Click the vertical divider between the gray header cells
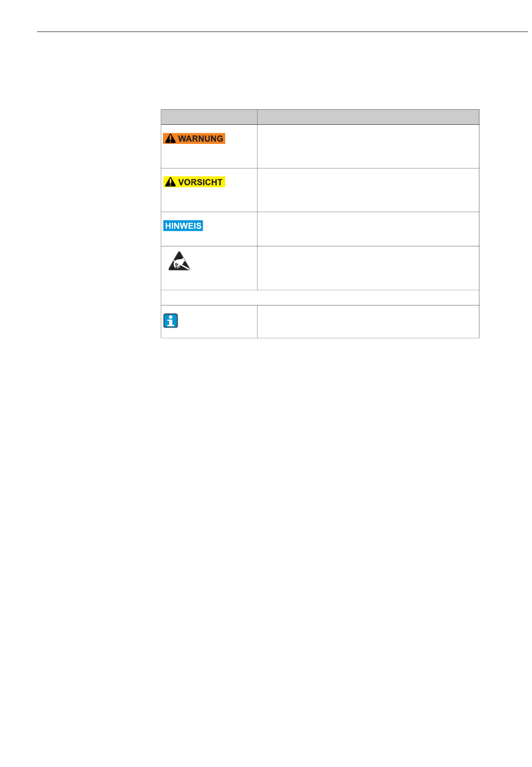 click(x=257, y=117)
